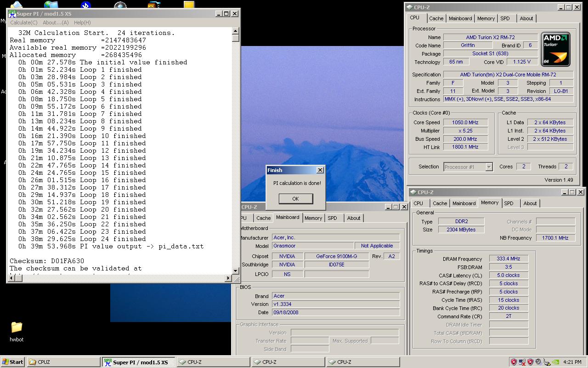Click the Name field showing AMD Turion X2 RM-72

(490, 37)
